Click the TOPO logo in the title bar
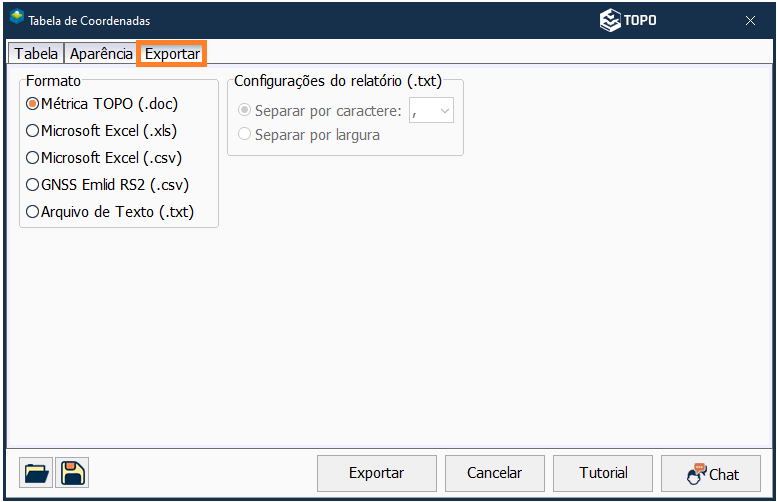 coord(628,20)
